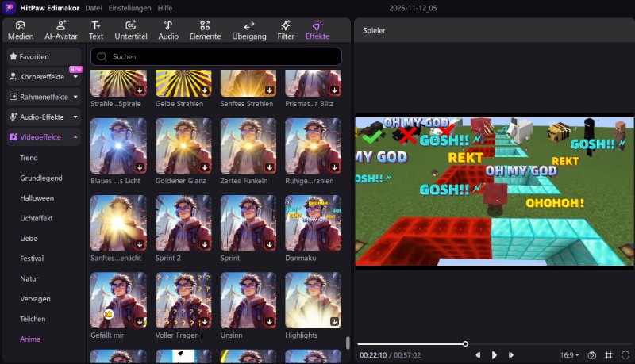
Task: Download the Highlights effect
Action: pos(334,321)
